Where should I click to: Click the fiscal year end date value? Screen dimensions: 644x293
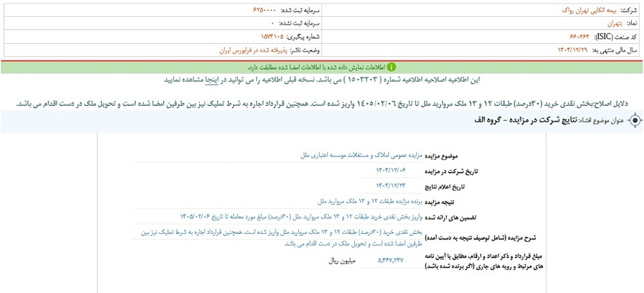coord(573,50)
